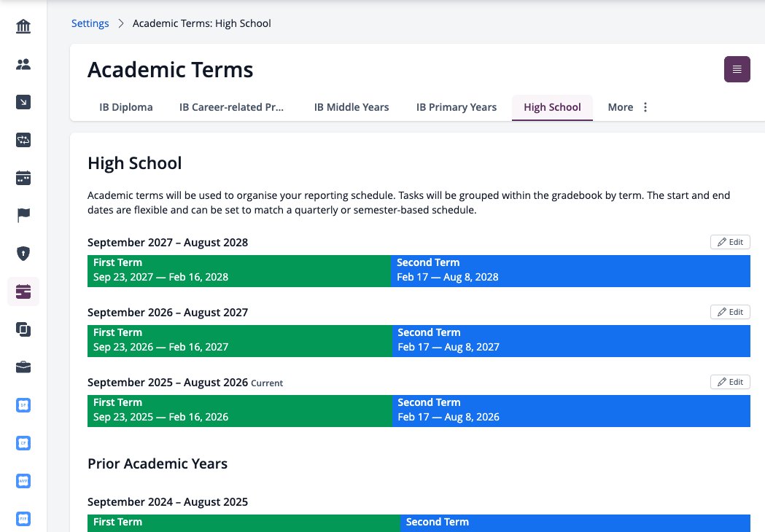Click the 'September 2025 – August 2026' heading
Viewport: 765px width, 532px height.
[167, 383]
